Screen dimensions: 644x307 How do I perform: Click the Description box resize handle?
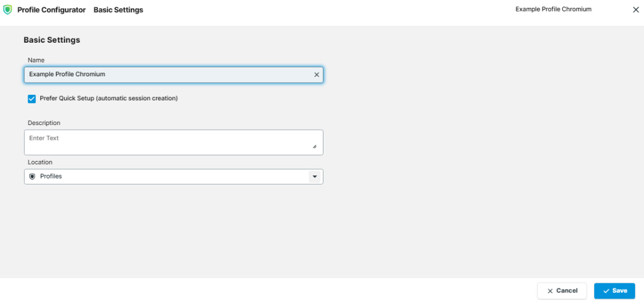(314, 147)
